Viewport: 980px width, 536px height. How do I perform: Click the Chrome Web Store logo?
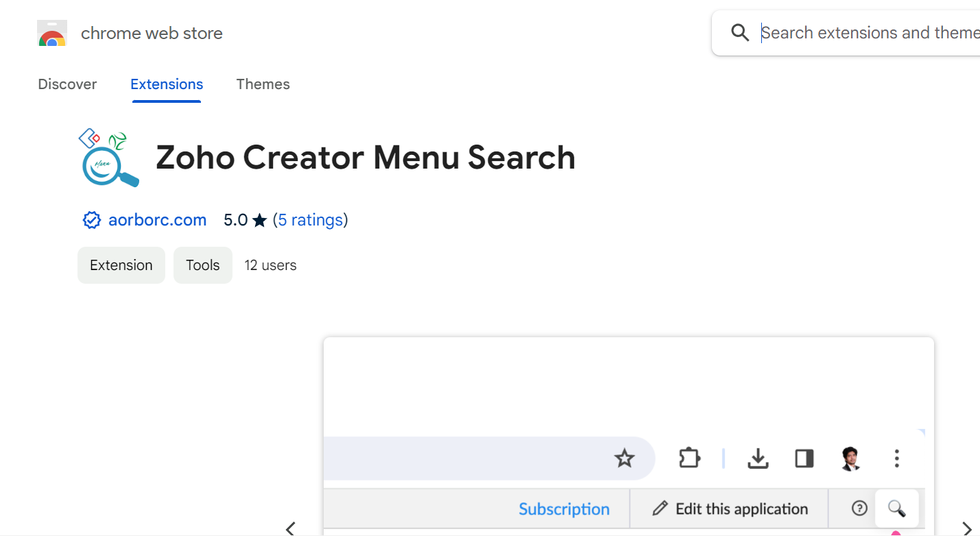click(52, 32)
